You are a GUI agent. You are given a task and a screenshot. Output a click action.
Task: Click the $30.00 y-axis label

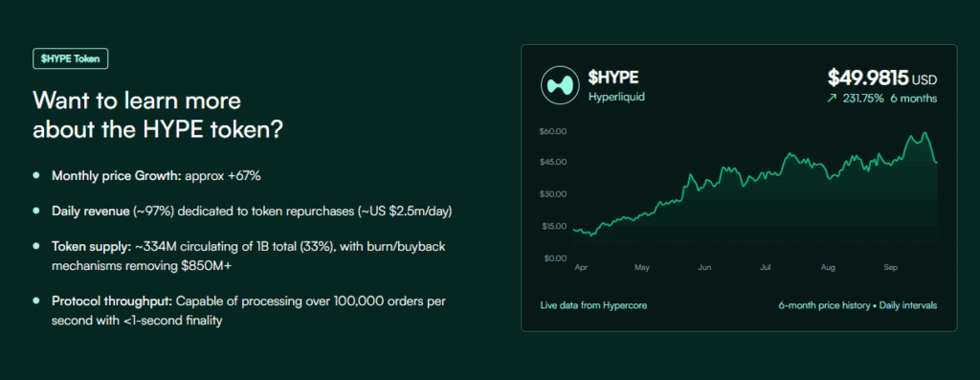coord(552,193)
